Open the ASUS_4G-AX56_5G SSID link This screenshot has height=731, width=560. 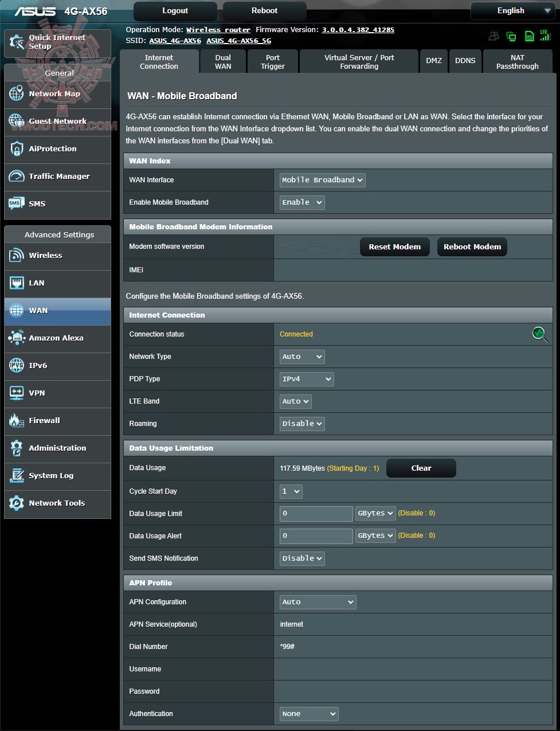(239, 41)
